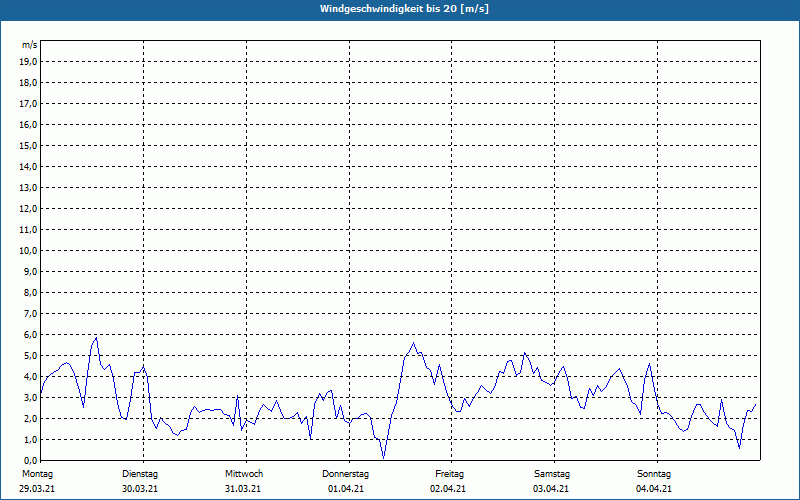Click the Monday wind peak near 6 m/s
This screenshot has height=500, width=800.
pos(96,338)
